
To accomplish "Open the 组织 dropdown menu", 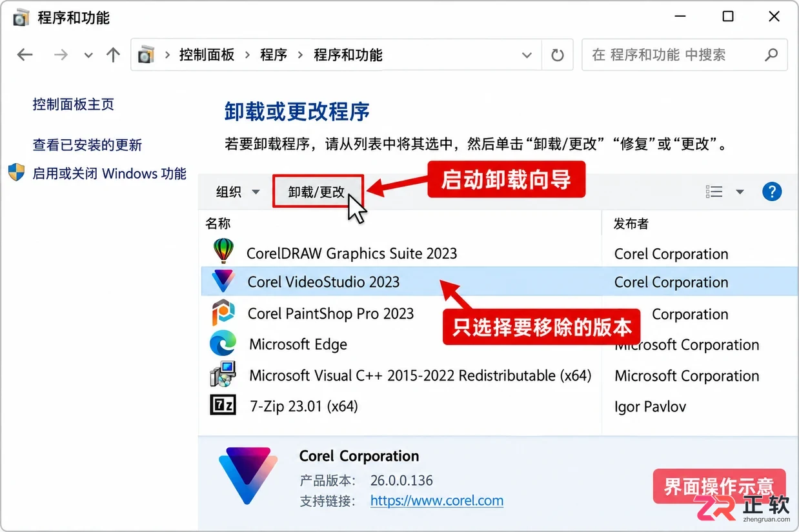I will click(x=238, y=192).
